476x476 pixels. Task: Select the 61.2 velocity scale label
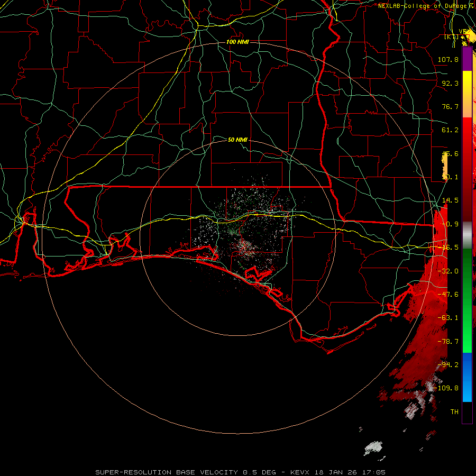tap(450, 130)
